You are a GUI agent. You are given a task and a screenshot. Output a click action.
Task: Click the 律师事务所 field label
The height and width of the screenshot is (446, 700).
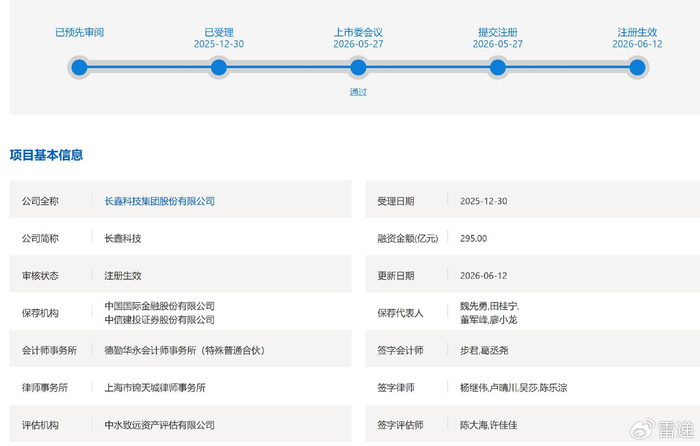click(x=45, y=388)
